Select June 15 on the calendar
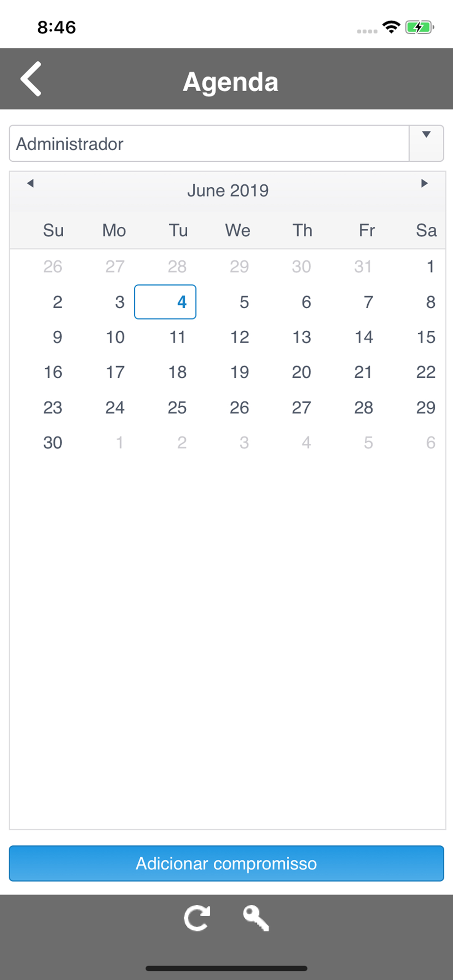Screen dimensions: 453x980 point(426,337)
